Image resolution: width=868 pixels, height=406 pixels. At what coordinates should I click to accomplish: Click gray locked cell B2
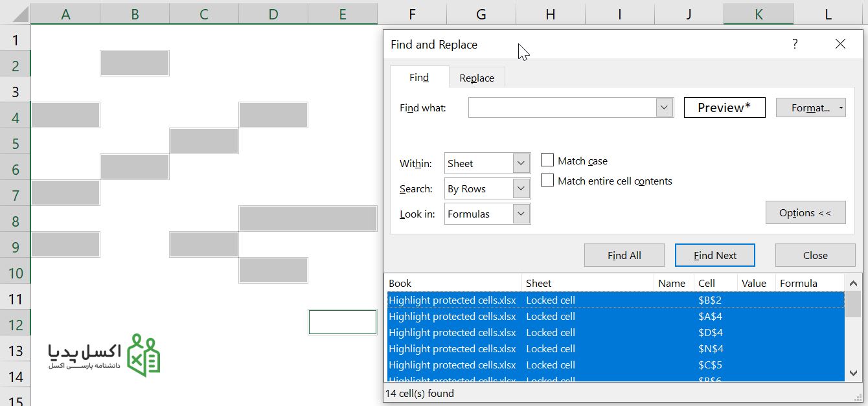135,63
